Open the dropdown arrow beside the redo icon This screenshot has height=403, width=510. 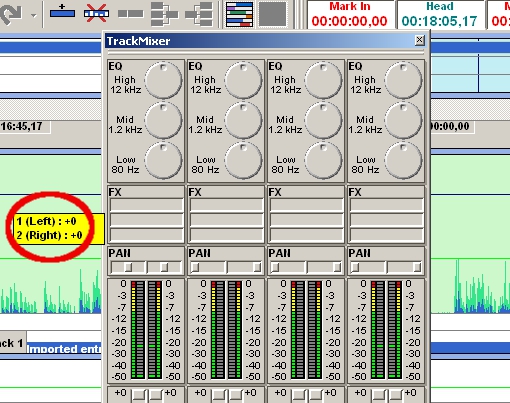tap(34, 15)
